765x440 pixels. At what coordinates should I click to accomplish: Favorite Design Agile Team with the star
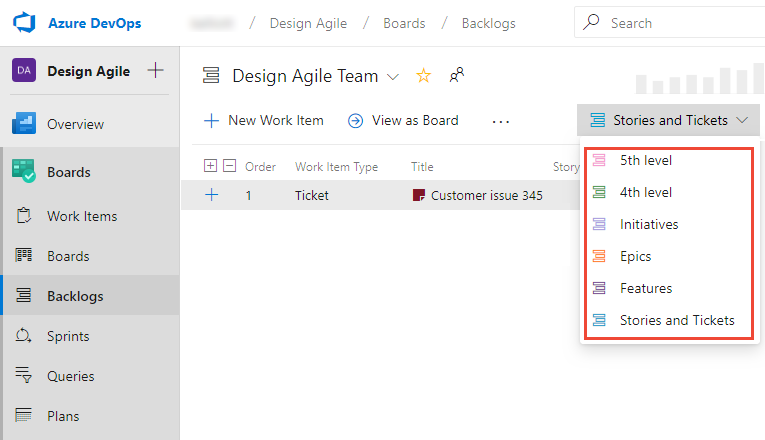423,75
